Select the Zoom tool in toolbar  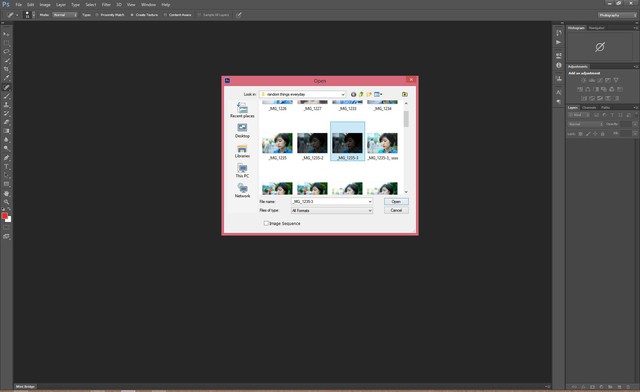[6, 202]
